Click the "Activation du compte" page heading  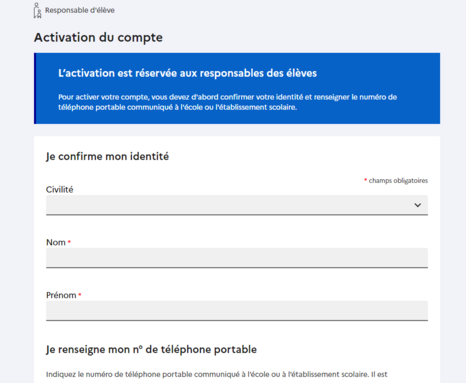[98, 37]
